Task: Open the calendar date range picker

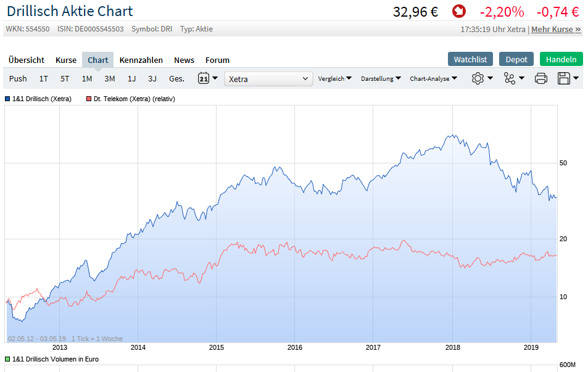Action: 207,78
